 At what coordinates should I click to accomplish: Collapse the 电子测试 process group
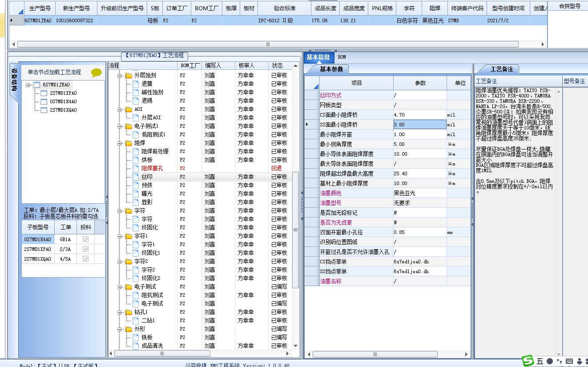click(x=120, y=287)
